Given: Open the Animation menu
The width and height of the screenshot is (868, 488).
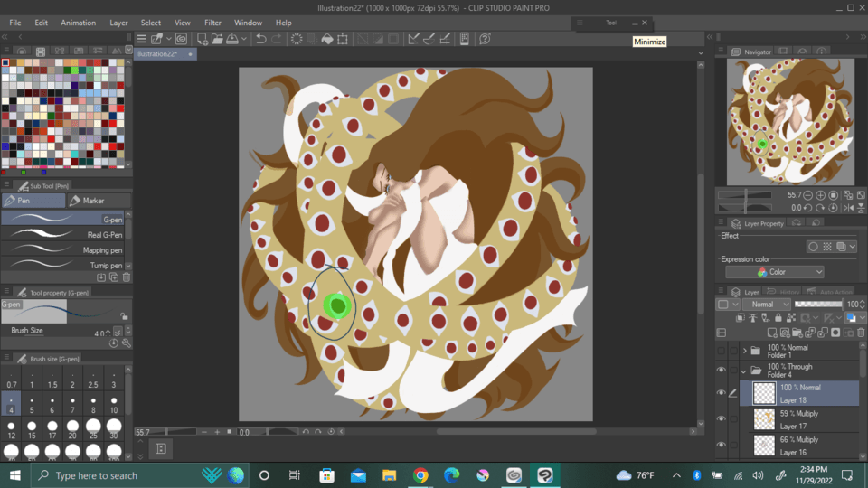Looking at the screenshot, I should [x=78, y=23].
